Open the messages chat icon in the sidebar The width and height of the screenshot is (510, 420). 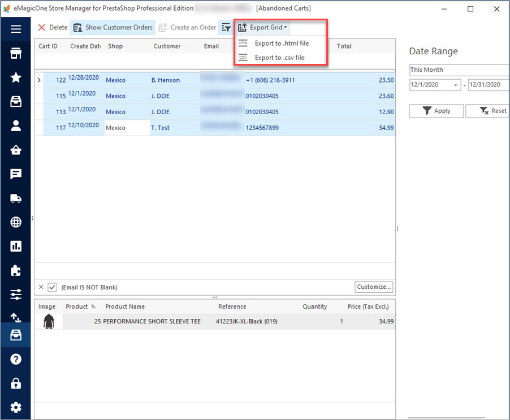coord(16,174)
